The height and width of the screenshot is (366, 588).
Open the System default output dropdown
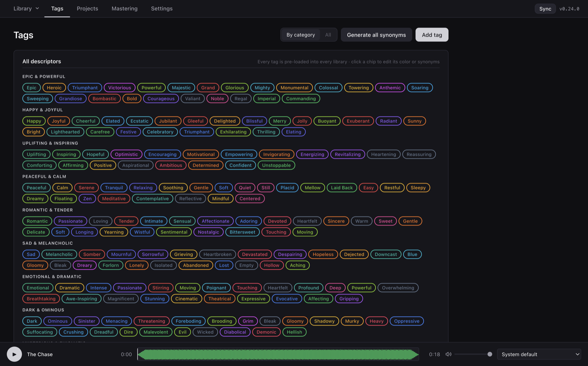(539, 354)
